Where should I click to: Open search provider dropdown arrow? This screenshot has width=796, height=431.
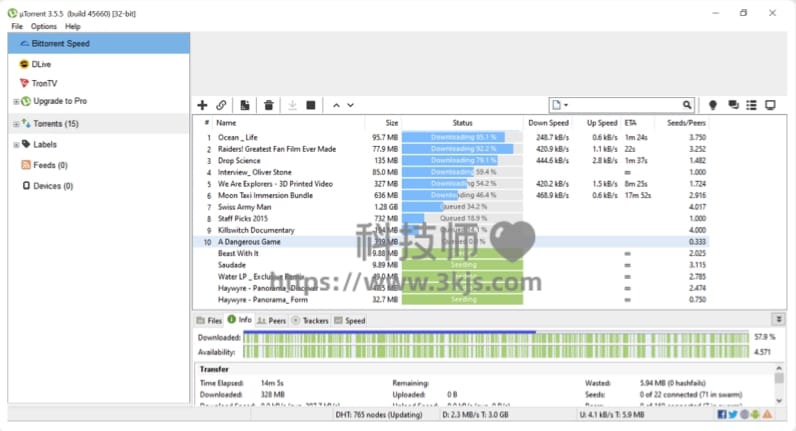tap(566, 105)
